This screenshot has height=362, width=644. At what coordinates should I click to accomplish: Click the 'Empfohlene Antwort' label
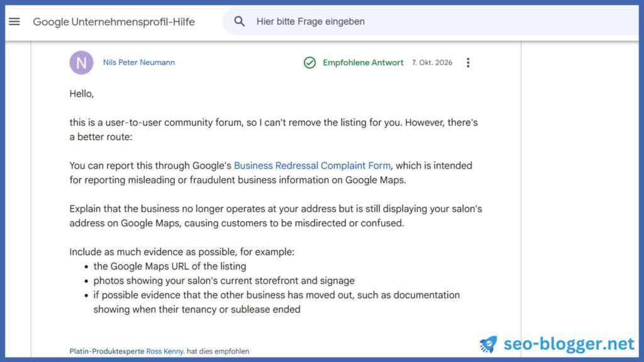point(363,62)
